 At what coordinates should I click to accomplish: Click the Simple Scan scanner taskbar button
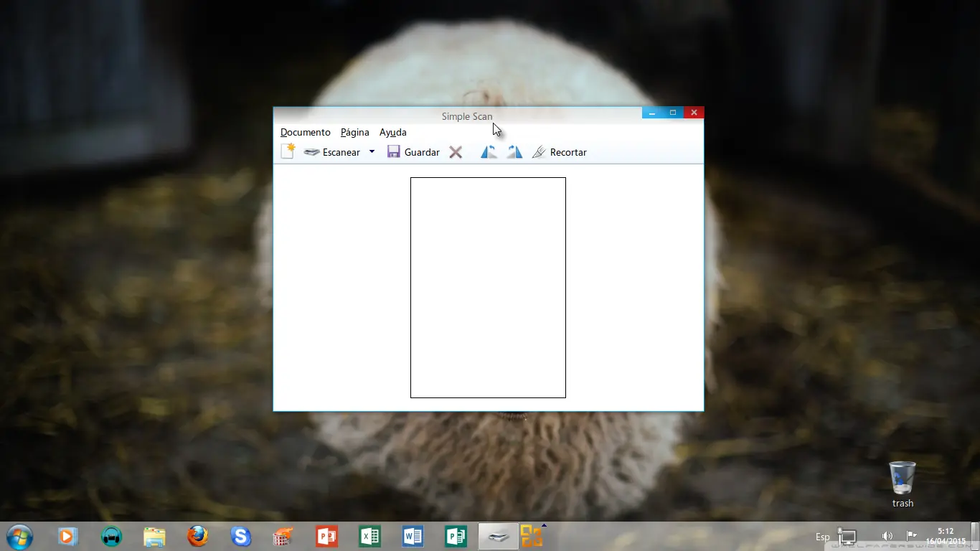click(x=499, y=537)
